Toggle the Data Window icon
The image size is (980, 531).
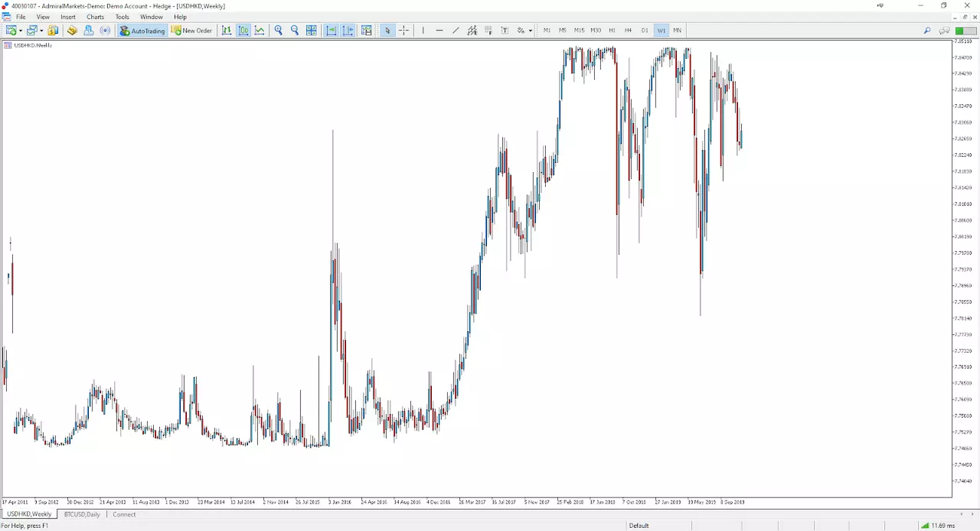[72, 31]
